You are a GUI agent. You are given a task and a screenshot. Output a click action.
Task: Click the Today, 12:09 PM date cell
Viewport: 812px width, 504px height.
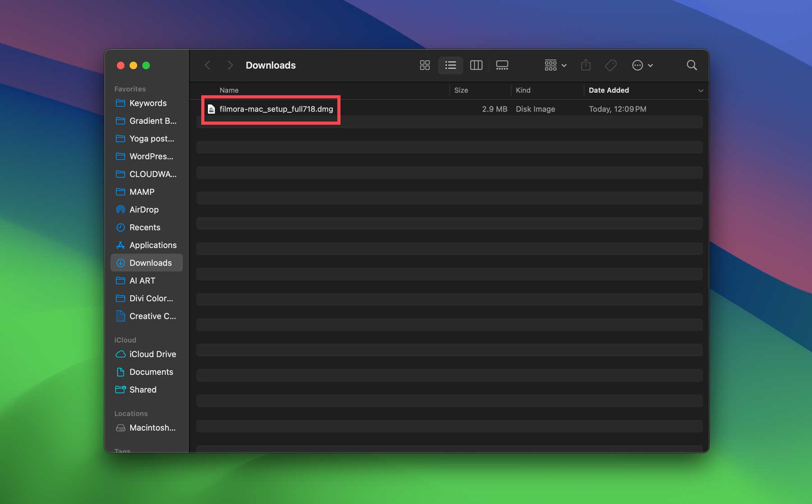(618, 109)
